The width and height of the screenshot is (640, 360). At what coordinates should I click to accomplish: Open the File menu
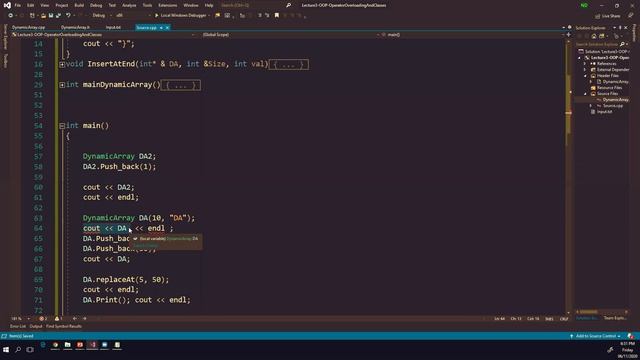pyautogui.click(x=18, y=5)
